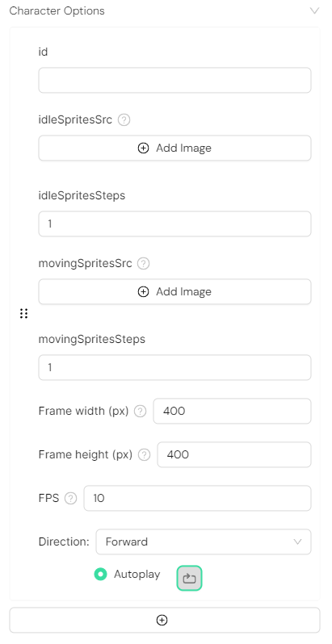
Task: Add an image for idleSpritesSrc
Action: [x=174, y=148]
